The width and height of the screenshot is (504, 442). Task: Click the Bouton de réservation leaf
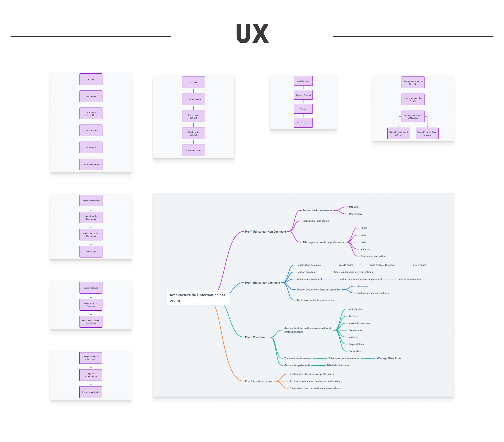pos(373,256)
